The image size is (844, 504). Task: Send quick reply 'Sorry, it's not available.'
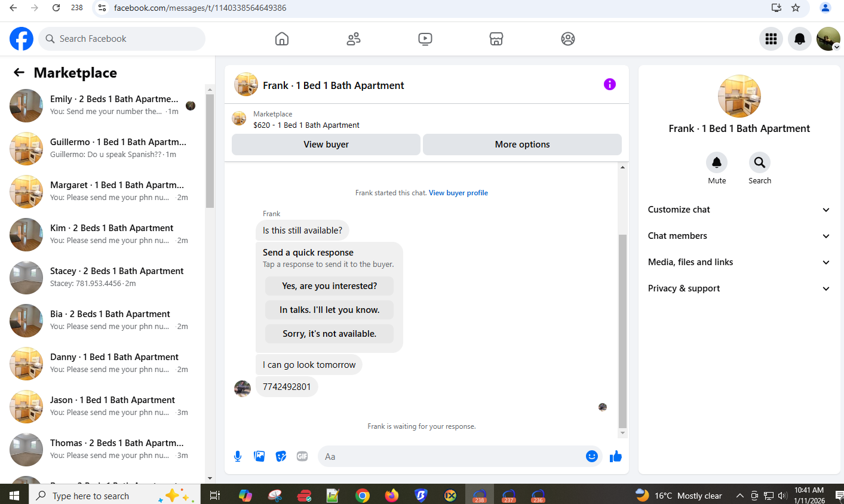330,334
